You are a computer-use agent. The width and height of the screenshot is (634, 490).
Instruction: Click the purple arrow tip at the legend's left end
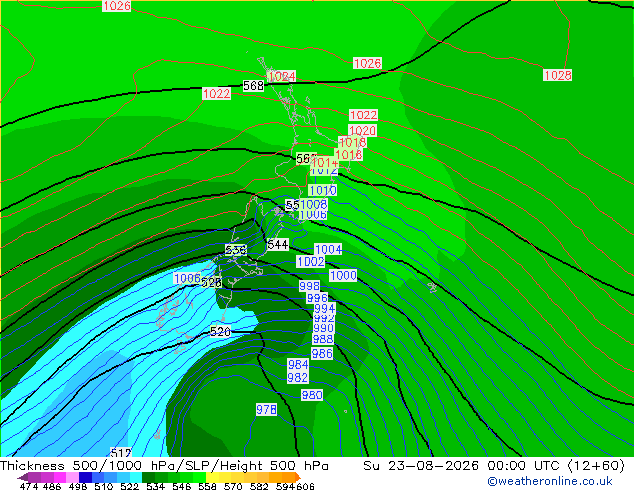(x=22, y=477)
